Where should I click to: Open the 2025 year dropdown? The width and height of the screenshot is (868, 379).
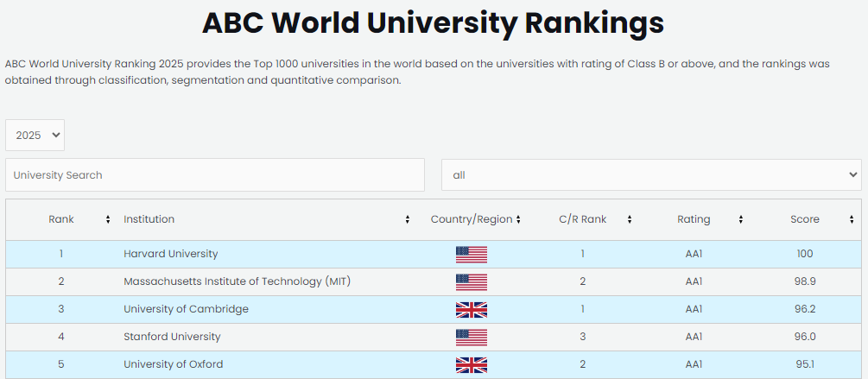pos(35,135)
